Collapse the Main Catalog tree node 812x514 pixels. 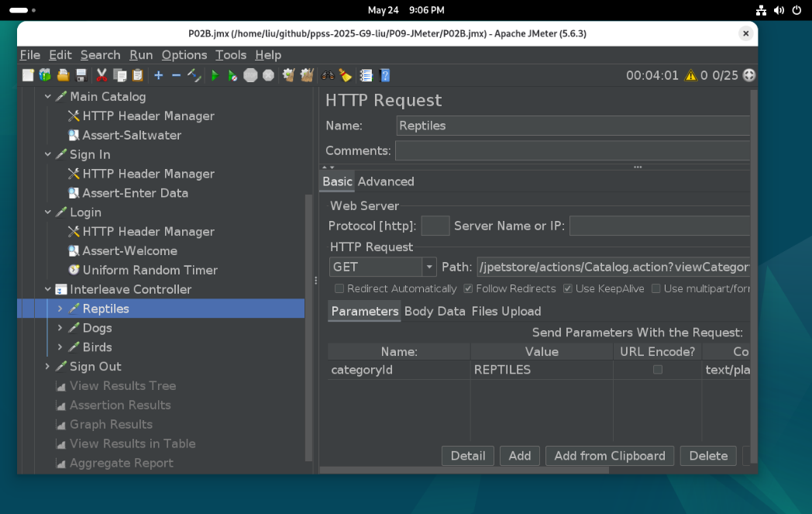tap(47, 96)
